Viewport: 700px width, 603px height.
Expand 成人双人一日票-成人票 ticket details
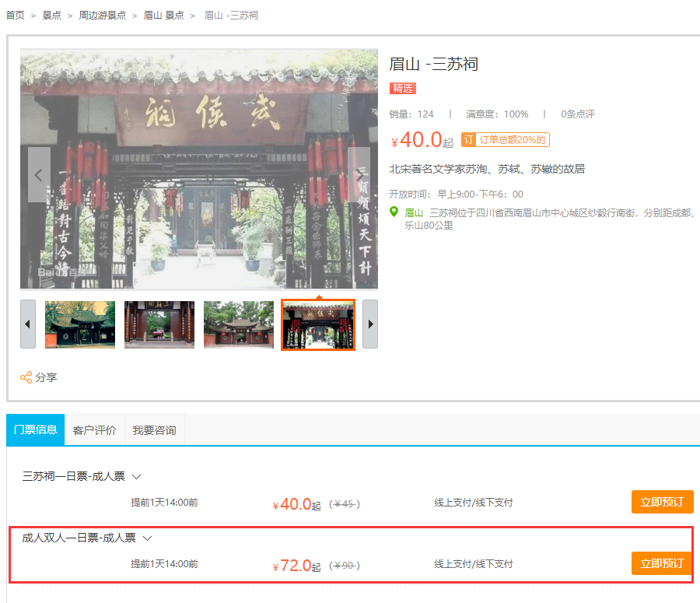147,538
